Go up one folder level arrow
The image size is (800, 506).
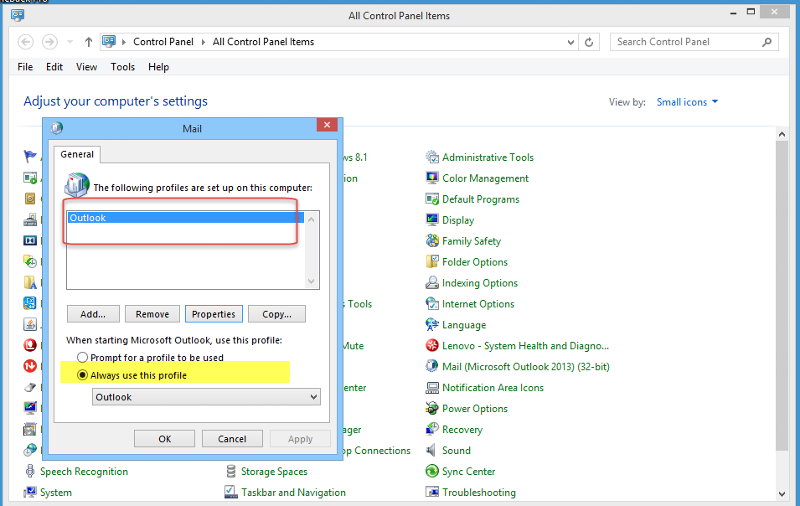pyautogui.click(x=89, y=42)
